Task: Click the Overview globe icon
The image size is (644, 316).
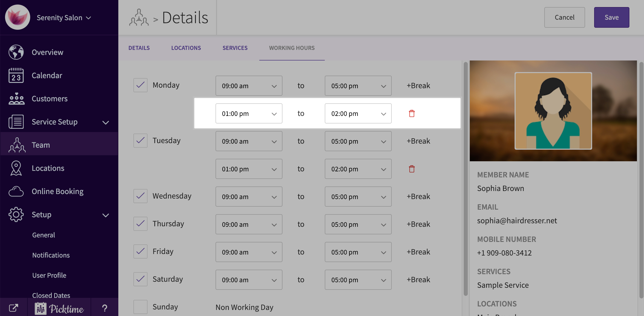Action: click(x=16, y=52)
